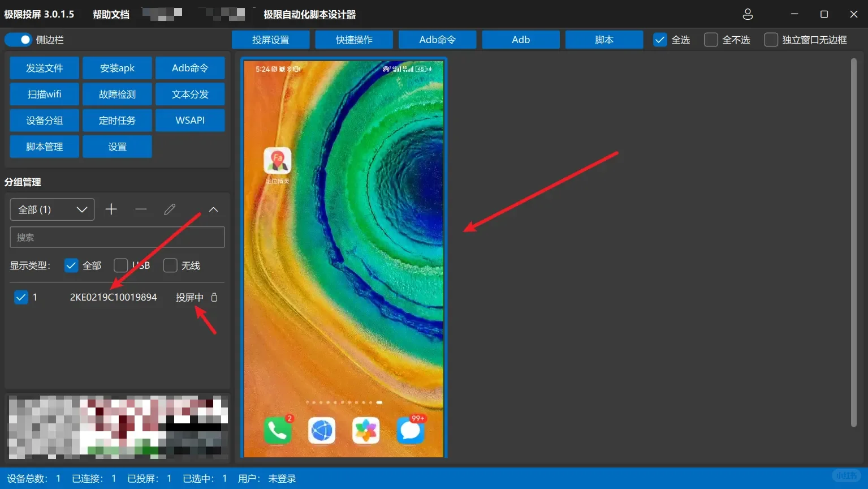Click the 投屏中 status text
The height and width of the screenshot is (489, 868).
click(x=189, y=297)
